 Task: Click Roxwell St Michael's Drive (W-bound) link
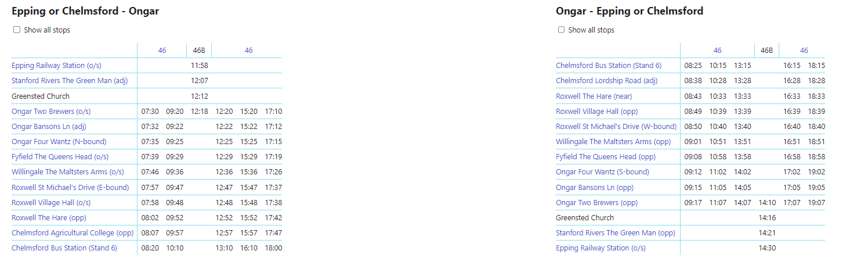[x=616, y=126]
